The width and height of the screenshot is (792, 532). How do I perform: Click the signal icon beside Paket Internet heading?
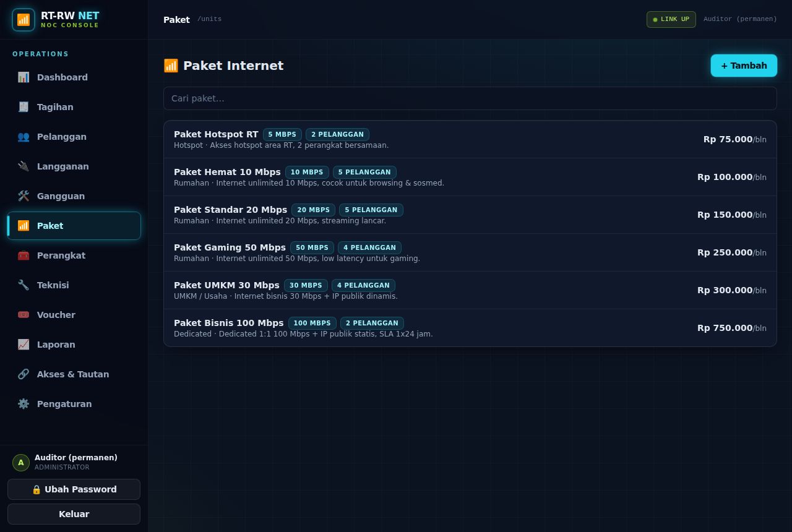pyautogui.click(x=171, y=66)
